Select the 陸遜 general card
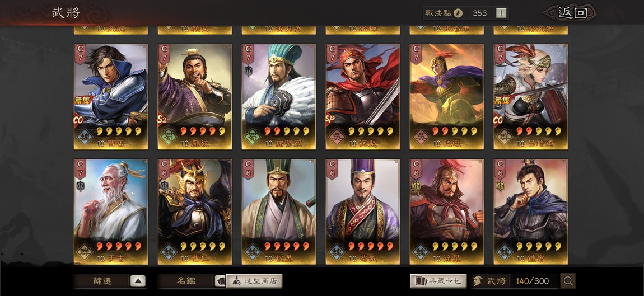Screen dimensions: 644x296 coord(446,97)
